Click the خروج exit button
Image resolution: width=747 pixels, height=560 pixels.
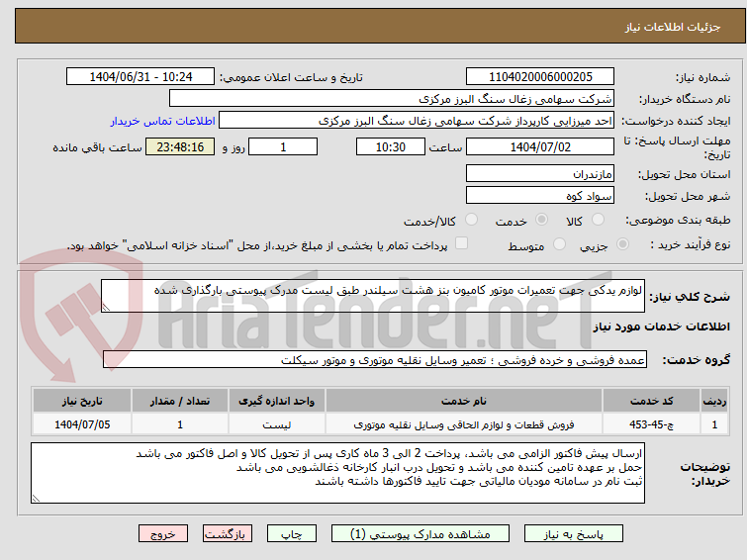pos(163,534)
